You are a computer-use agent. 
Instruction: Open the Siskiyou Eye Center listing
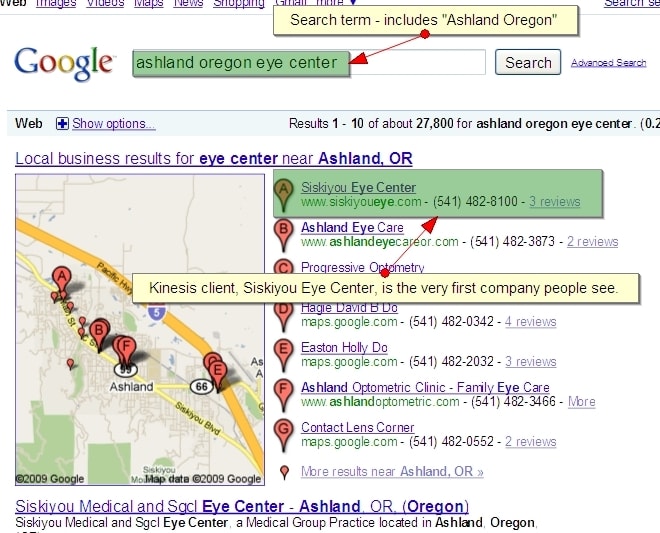(358, 187)
